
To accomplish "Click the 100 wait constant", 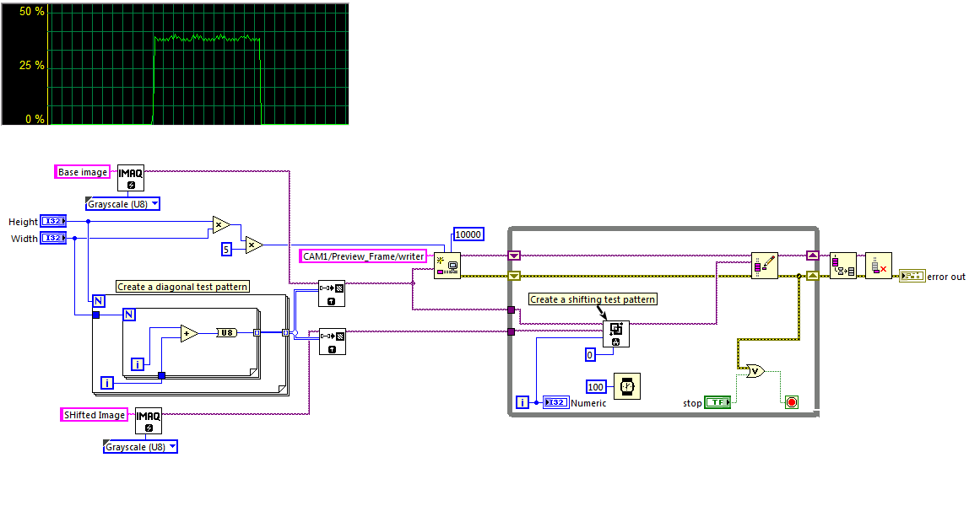I will pyautogui.click(x=596, y=387).
